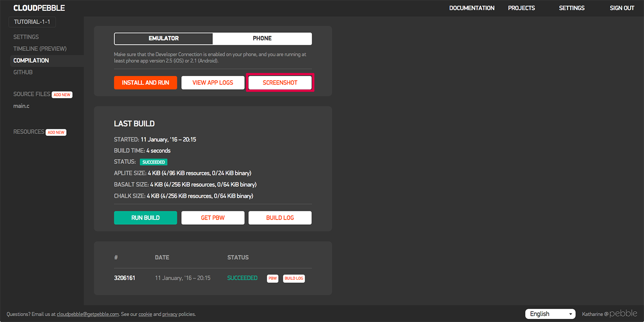Open the English language dropdown
644x322 pixels.
pos(550,314)
